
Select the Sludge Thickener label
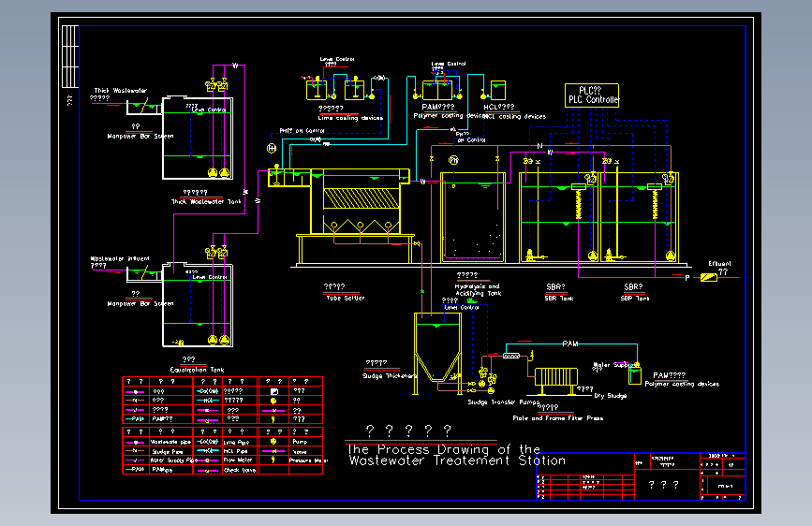point(390,376)
